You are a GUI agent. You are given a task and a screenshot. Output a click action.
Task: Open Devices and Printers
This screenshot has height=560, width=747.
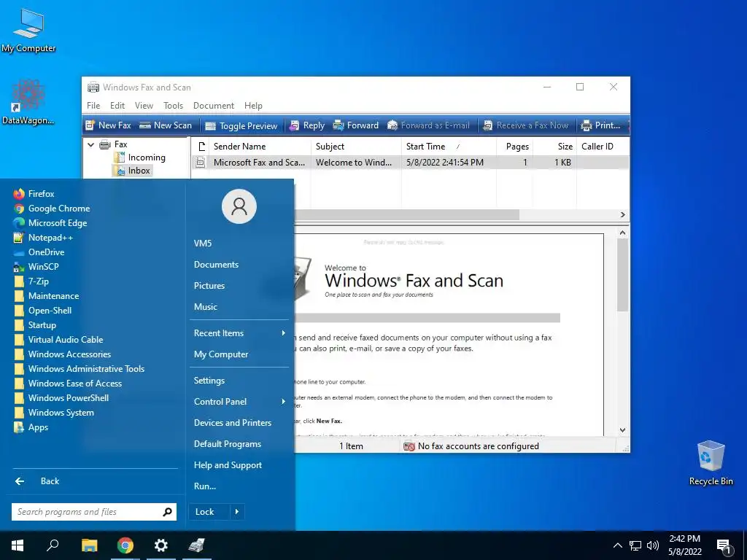233,423
